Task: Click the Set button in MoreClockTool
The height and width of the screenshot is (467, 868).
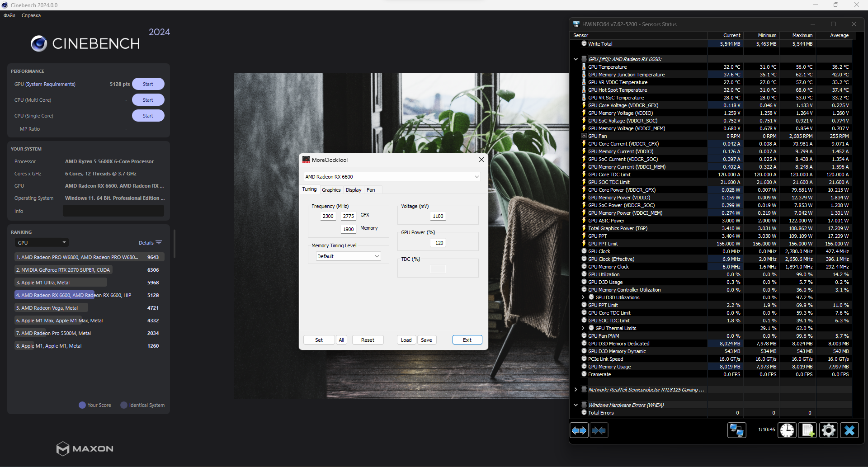Action: tap(319, 340)
